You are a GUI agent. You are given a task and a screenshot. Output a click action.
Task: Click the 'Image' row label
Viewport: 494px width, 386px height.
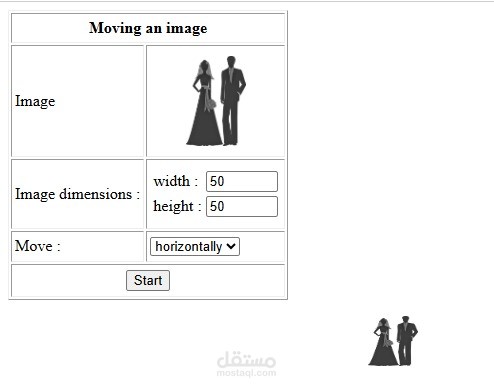click(x=35, y=101)
